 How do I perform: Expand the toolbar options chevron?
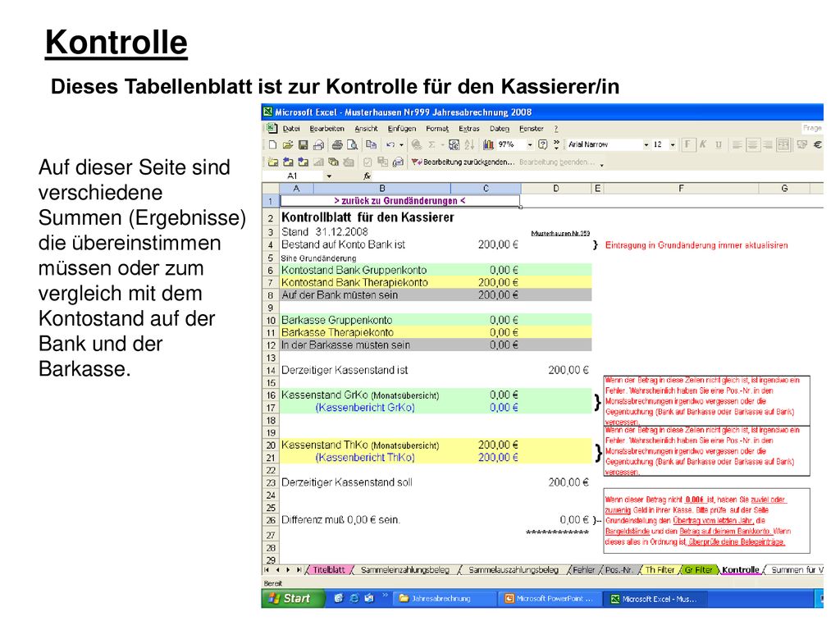[557, 144]
